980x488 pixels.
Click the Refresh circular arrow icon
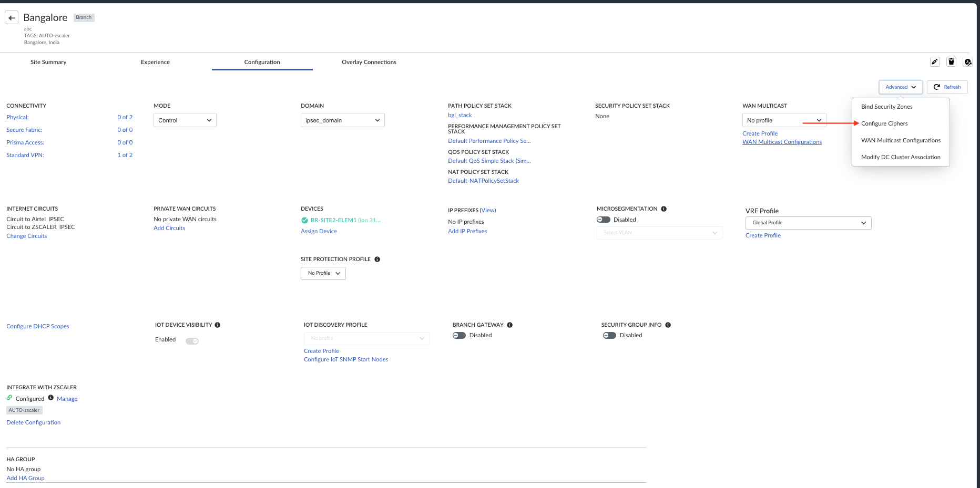tap(937, 87)
